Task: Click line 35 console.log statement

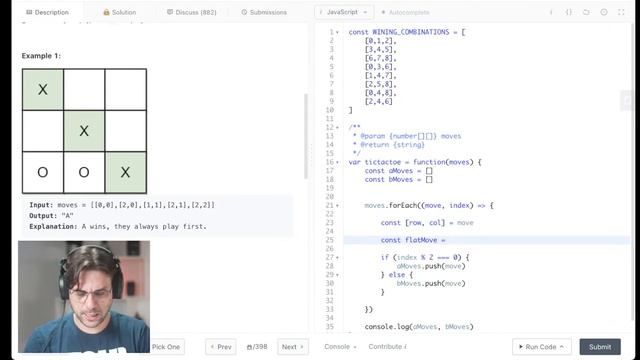Action: (x=419, y=327)
